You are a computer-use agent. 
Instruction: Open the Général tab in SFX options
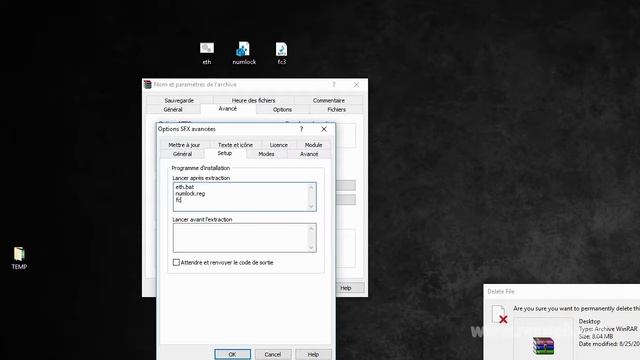point(182,154)
